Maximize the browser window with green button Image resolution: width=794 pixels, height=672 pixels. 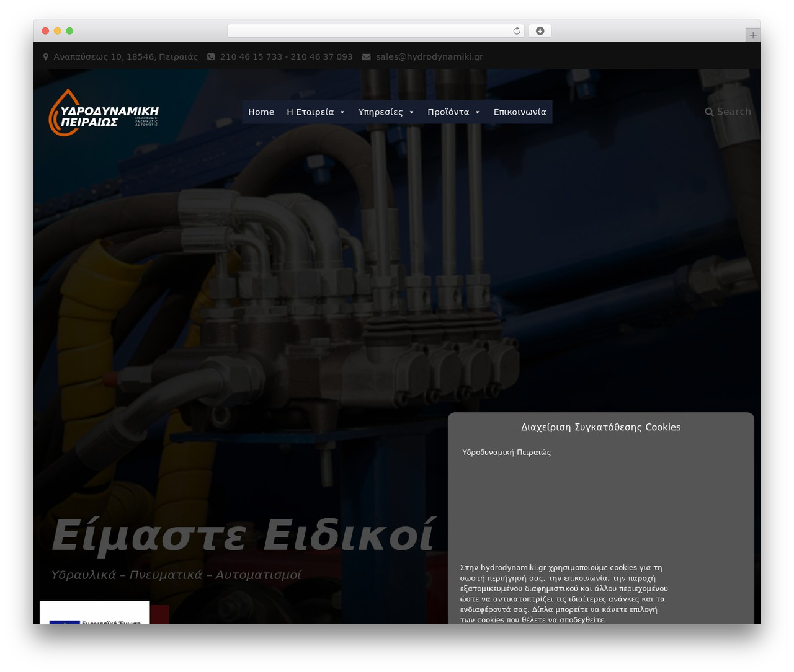(x=69, y=31)
